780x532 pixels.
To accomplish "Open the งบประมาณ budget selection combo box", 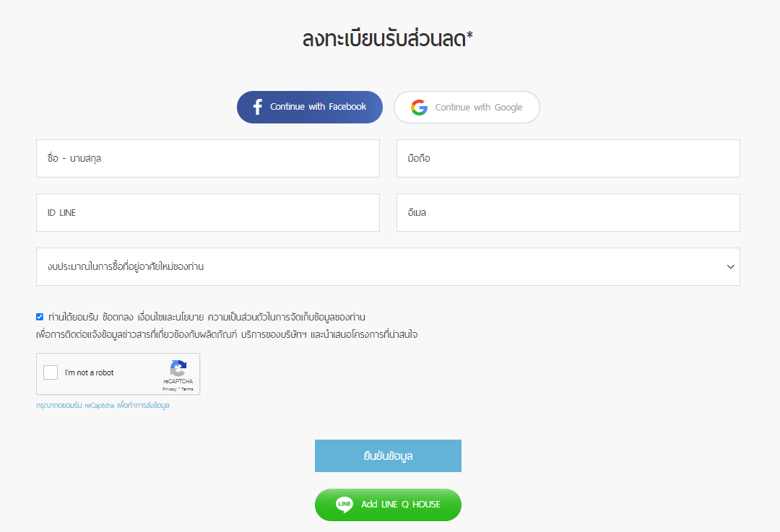I will coord(388,267).
